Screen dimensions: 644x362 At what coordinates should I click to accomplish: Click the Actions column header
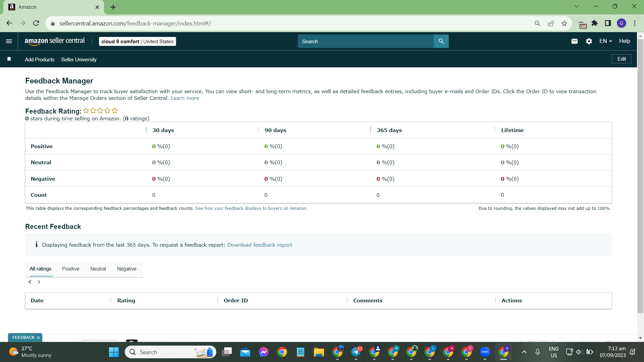pyautogui.click(x=512, y=301)
